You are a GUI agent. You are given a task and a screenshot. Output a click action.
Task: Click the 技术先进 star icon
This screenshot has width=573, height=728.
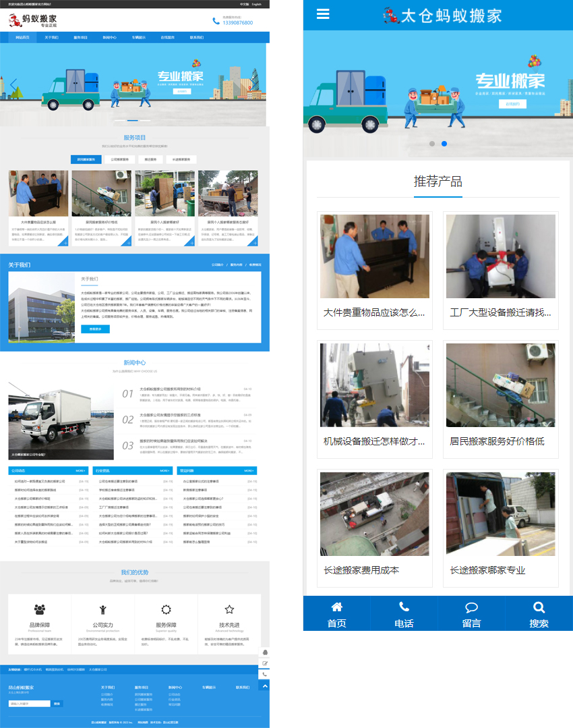pos(229,609)
